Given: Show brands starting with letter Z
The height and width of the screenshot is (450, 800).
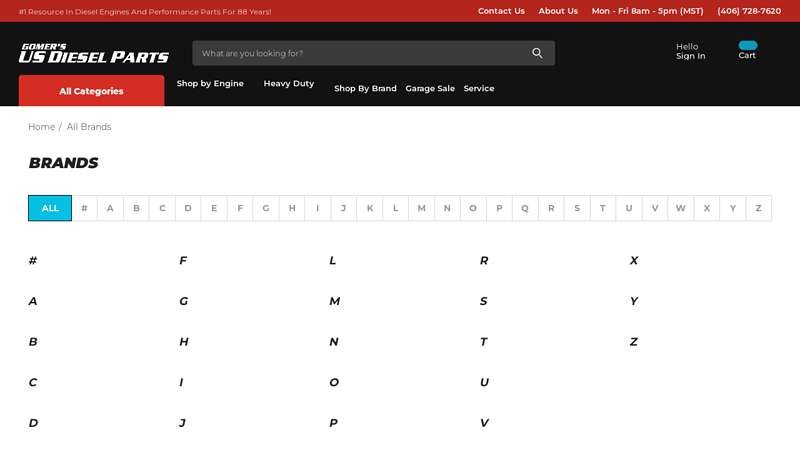Looking at the screenshot, I should pyautogui.click(x=758, y=208).
